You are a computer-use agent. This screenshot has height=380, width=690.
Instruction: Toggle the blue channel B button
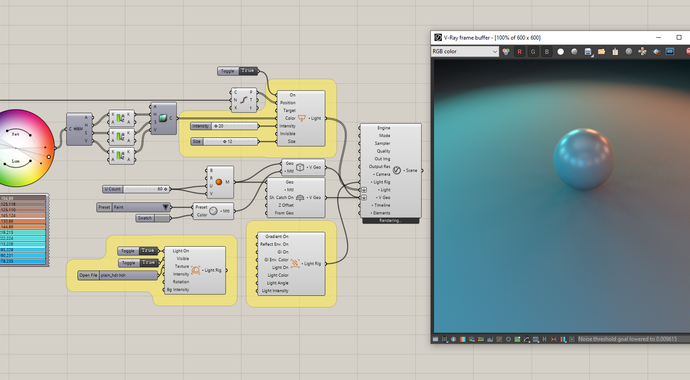(547, 51)
